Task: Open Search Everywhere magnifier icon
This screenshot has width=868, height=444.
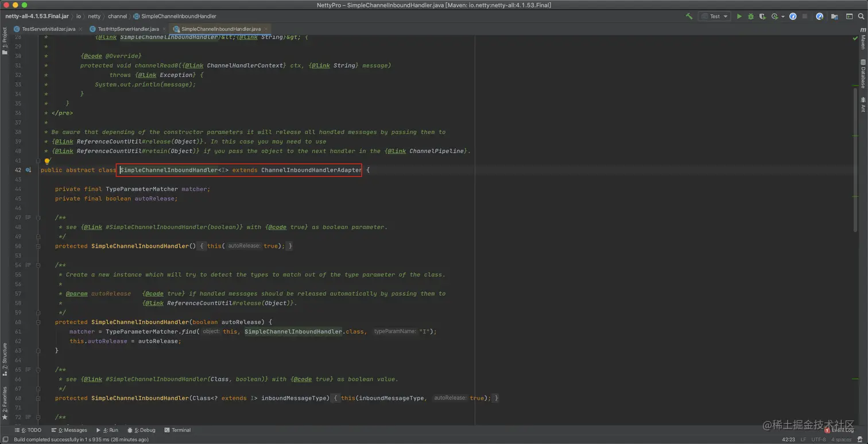Action: [861, 17]
